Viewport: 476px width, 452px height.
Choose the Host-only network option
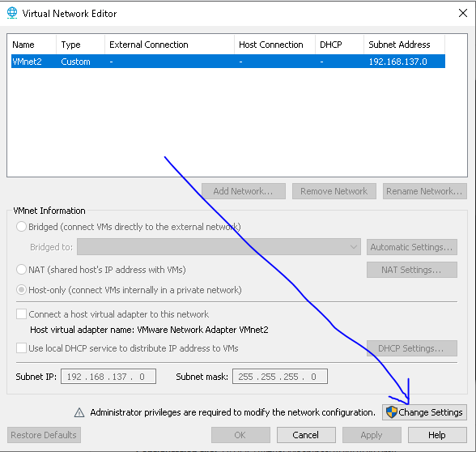pyautogui.click(x=21, y=290)
